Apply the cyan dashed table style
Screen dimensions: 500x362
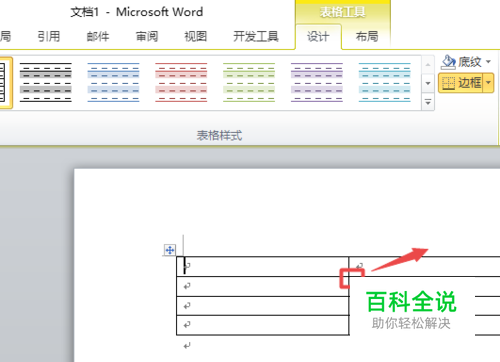[385, 82]
